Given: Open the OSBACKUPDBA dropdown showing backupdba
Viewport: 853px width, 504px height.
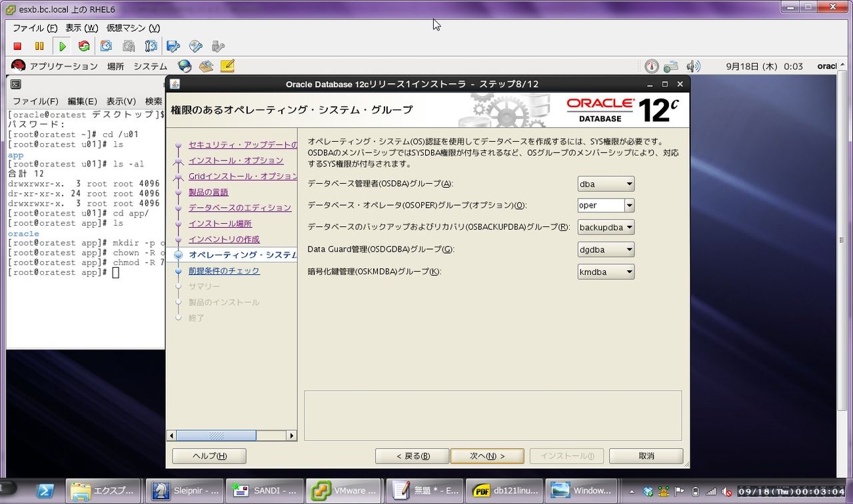Looking at the screenshot, I should pos(606,227).
